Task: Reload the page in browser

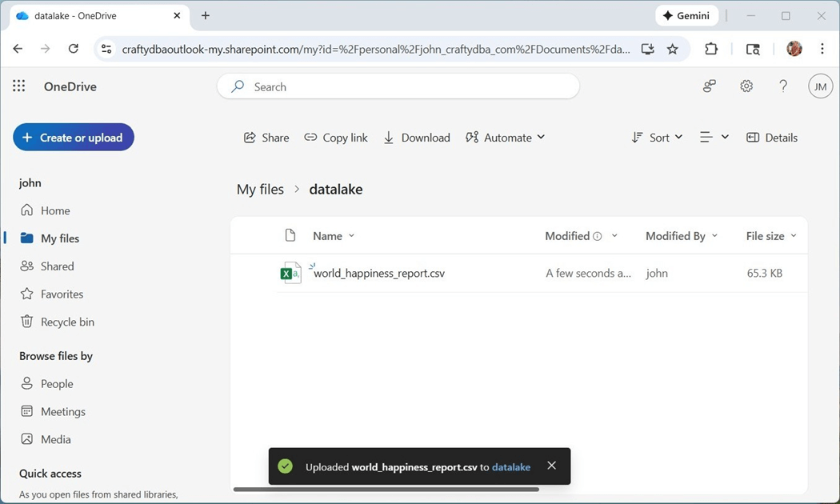Action: [74, 50]
